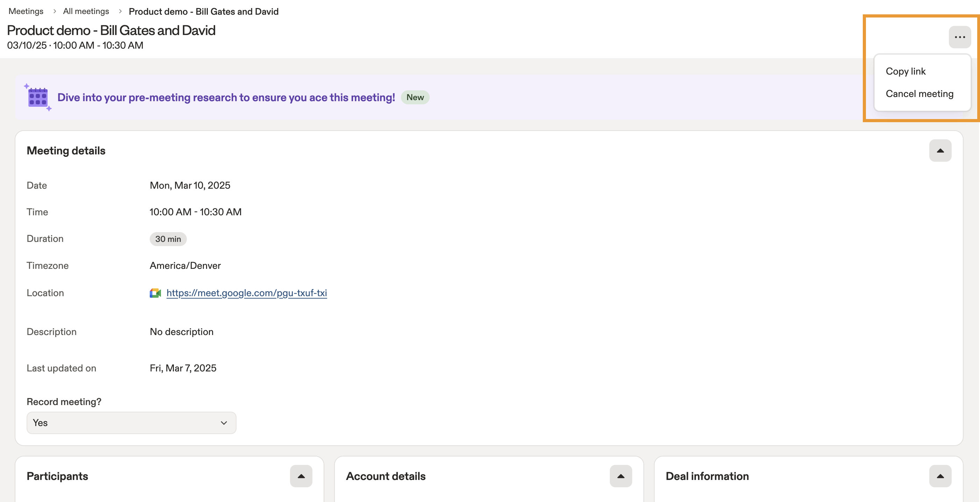Click the pre-meeting research banner text
Screen dimensions: 980x502
pos(226,98)
